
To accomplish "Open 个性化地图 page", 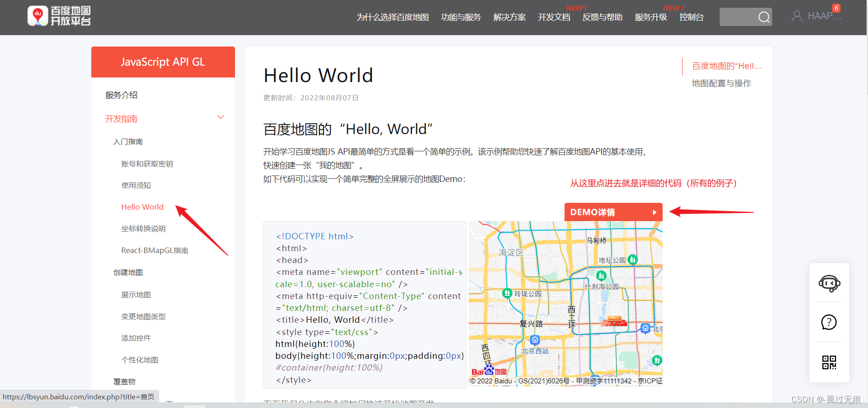I will [140, 360].
